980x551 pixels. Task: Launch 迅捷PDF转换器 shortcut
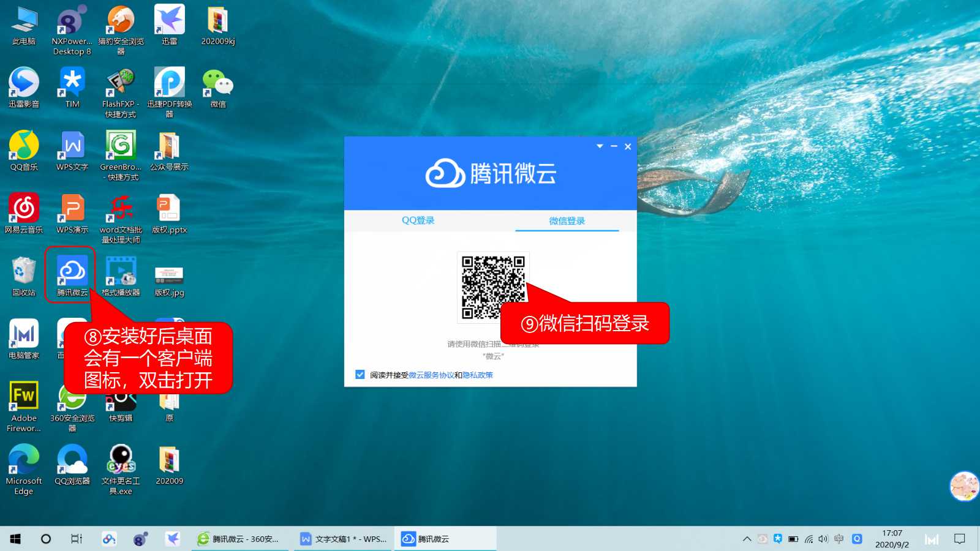(x=170, y=93)
